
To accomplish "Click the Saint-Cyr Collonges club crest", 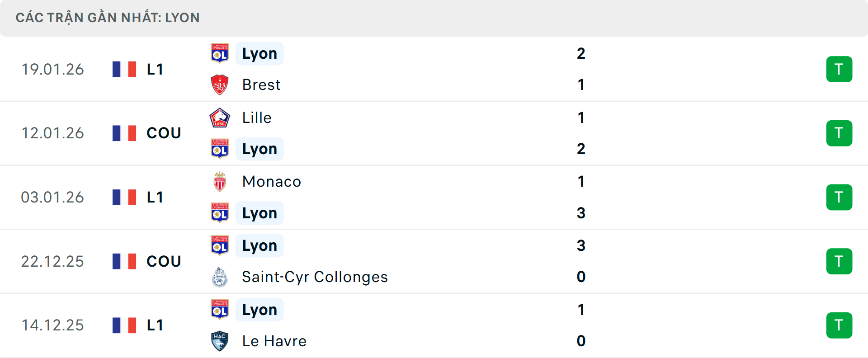I will (x=220, y=277).
